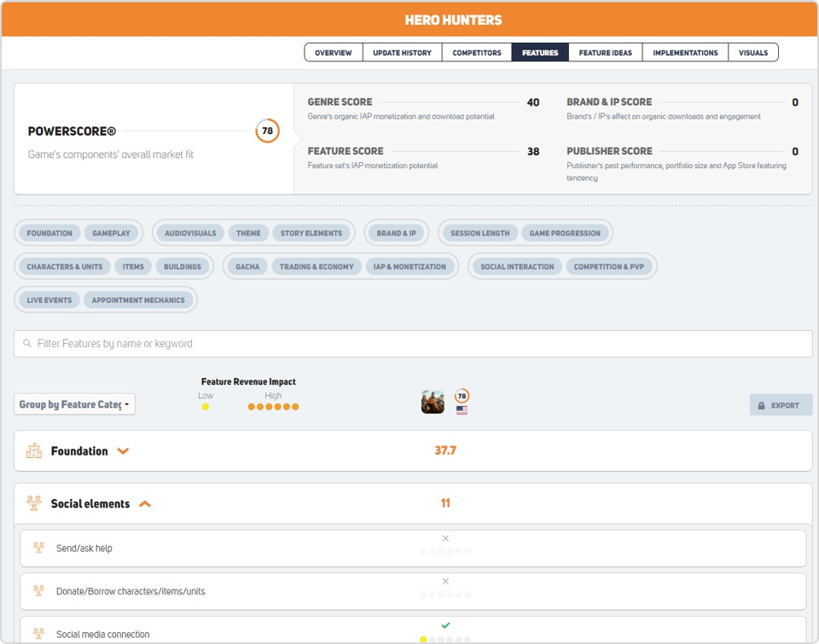The image size is (819, 644).
Task: Toggle the Foundation category filter
Action: [49, 233]
